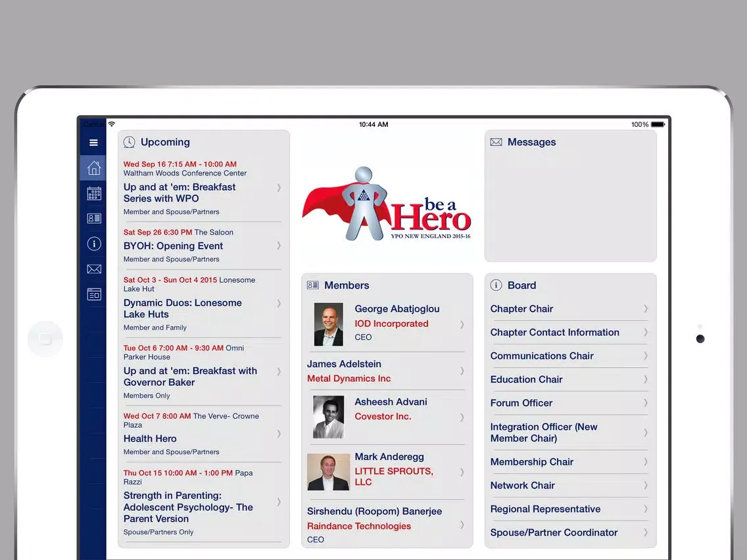Select Spouse/Partner Coordinator

point(554,532)
